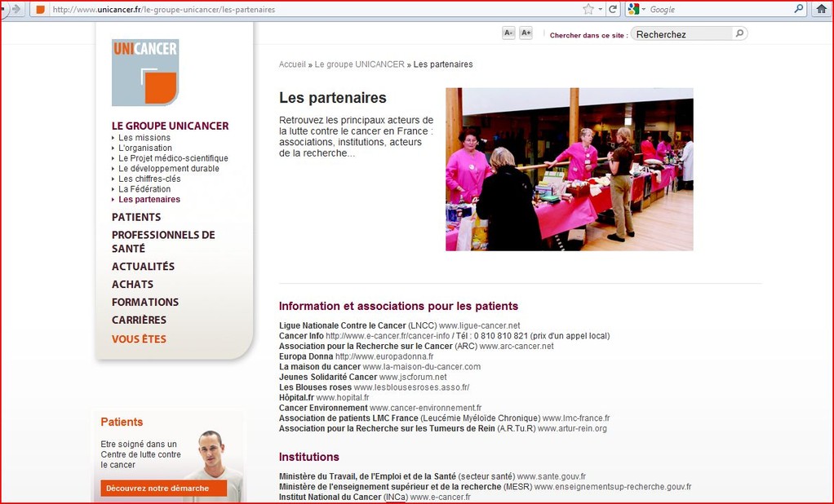Click the browser forward arrow
The image size is (834, 504).
coord(16,9)
